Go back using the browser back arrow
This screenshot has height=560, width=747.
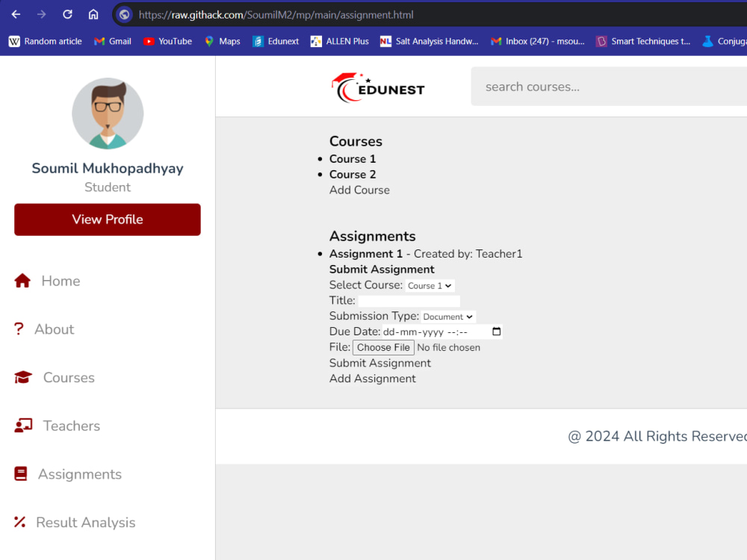(16, 14)
